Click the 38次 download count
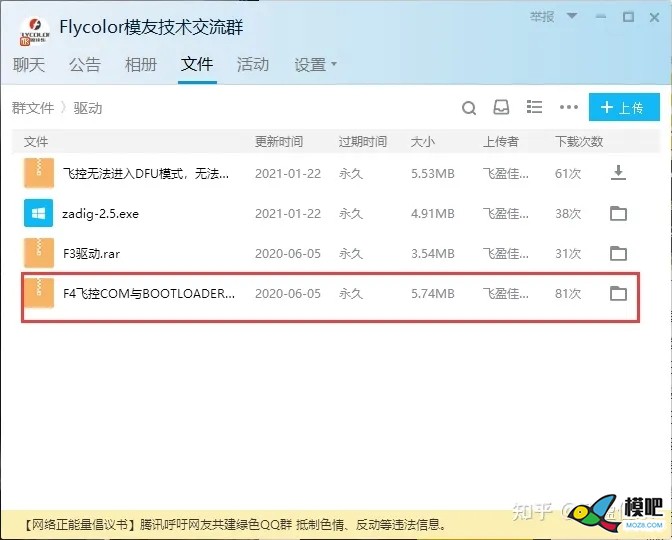The image size is (672, 540). pos(568,213)
